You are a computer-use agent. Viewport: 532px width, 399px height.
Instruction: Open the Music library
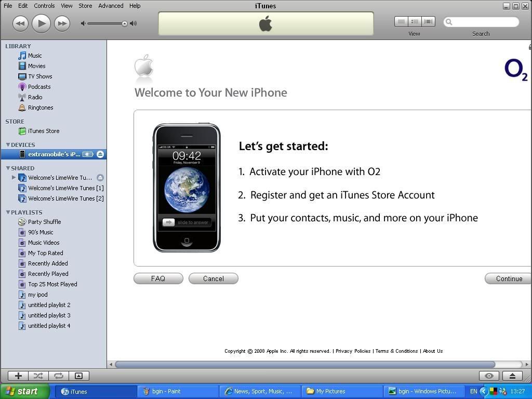pos(35,56)
